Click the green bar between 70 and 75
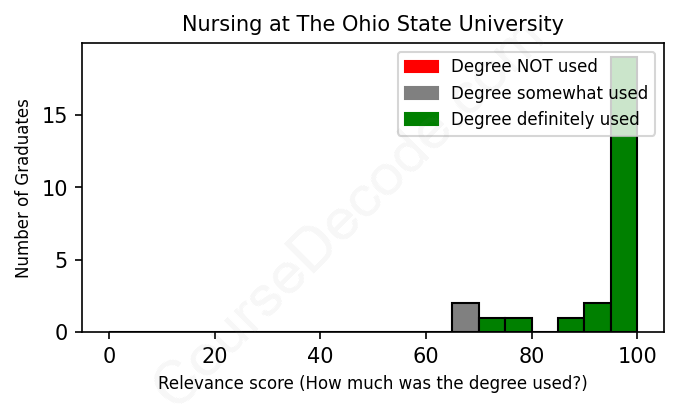Image resolution: width=678 pixels, height=408 pixels. (x=492, y=325)
